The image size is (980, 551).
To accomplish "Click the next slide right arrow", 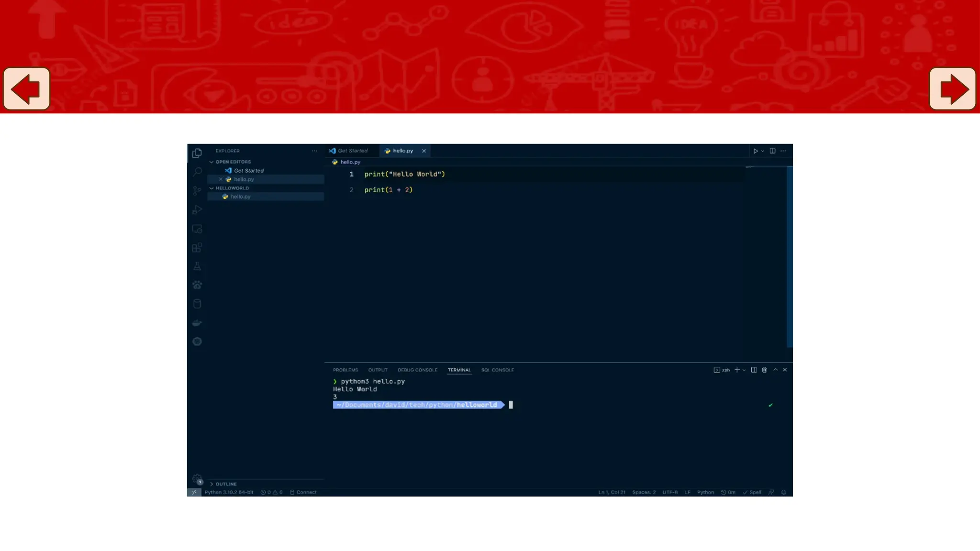I will click(952, 89).
